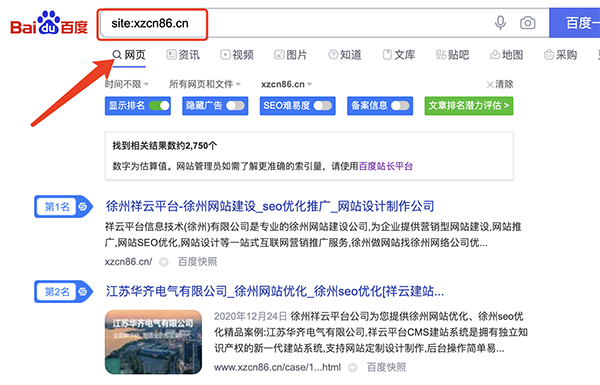Turn on the 备案信息 toggle

point(400,106)
